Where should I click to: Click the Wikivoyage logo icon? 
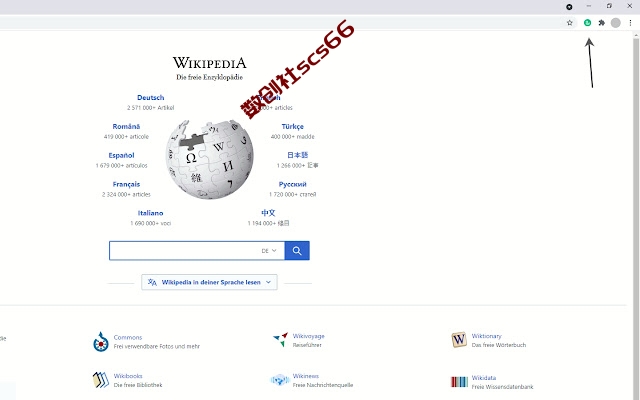pos(281,340)
